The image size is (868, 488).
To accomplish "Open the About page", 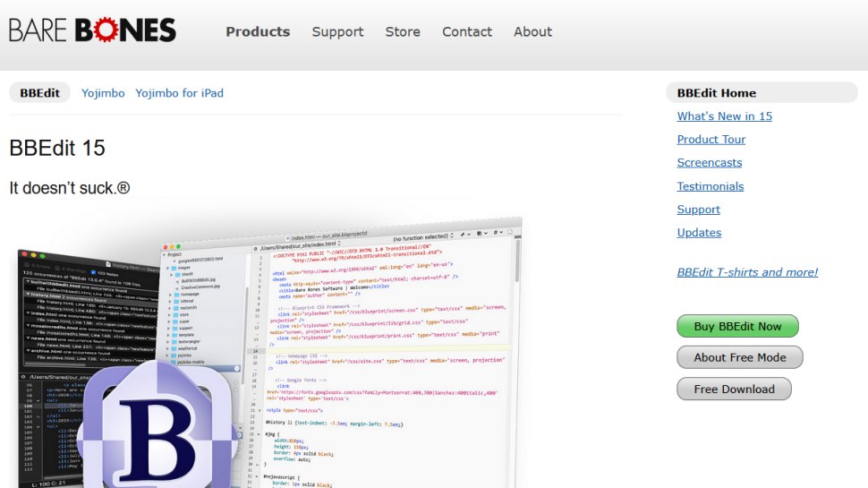I will coord(532,31).
